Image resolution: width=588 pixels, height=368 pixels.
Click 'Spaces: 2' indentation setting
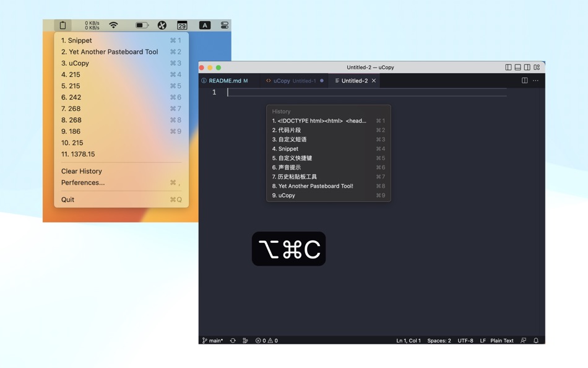(439, 341)
